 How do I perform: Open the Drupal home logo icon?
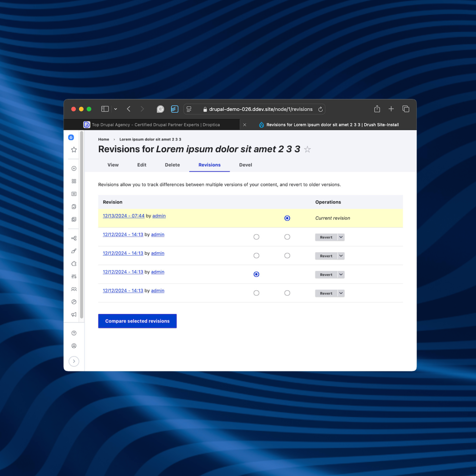[71, 138]
